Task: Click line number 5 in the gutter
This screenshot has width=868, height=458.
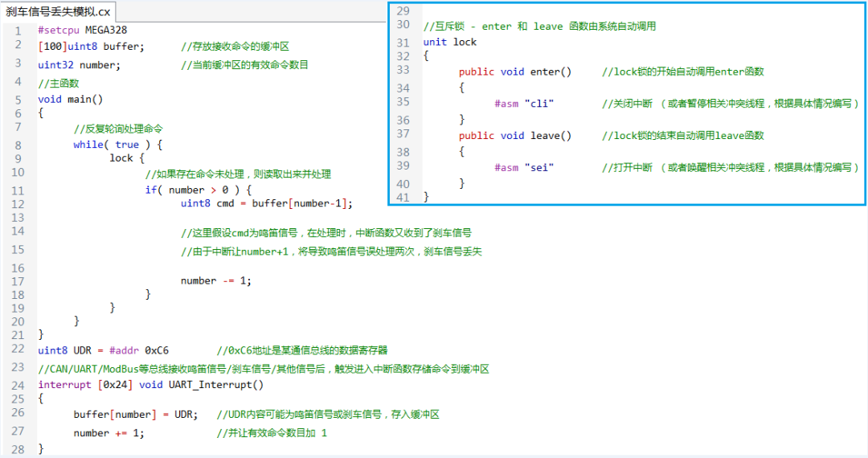Action: pos(18,100)
